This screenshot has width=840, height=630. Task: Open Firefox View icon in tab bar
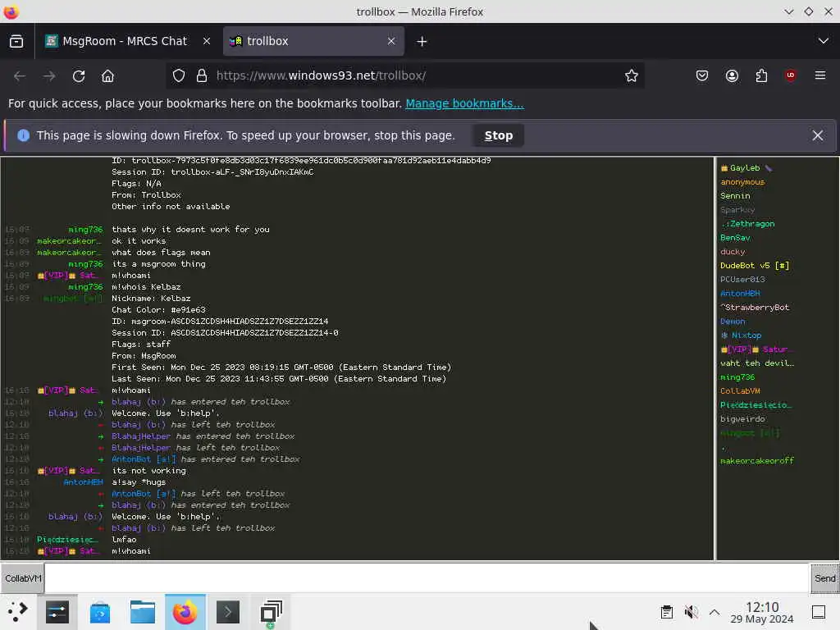(x=16, y=41)
